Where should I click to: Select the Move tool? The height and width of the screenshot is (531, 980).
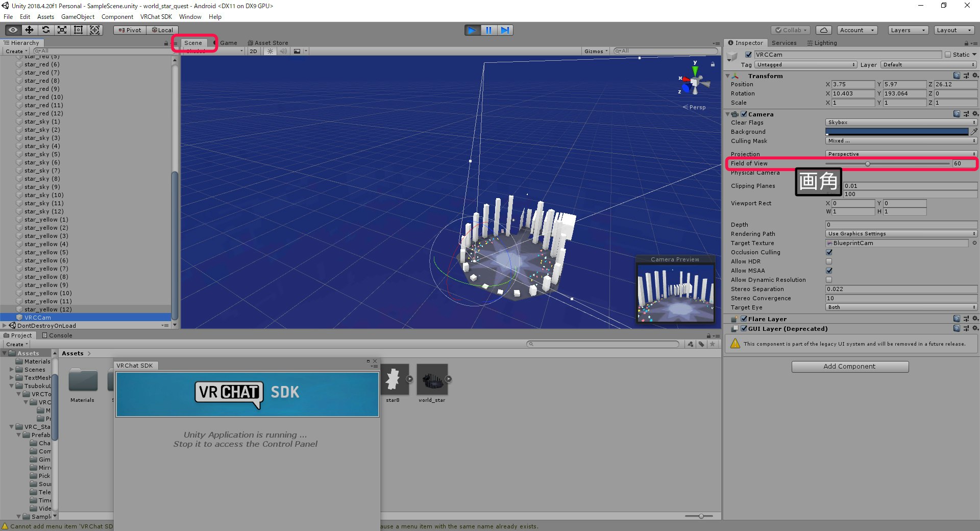click(x=30, y=30)
